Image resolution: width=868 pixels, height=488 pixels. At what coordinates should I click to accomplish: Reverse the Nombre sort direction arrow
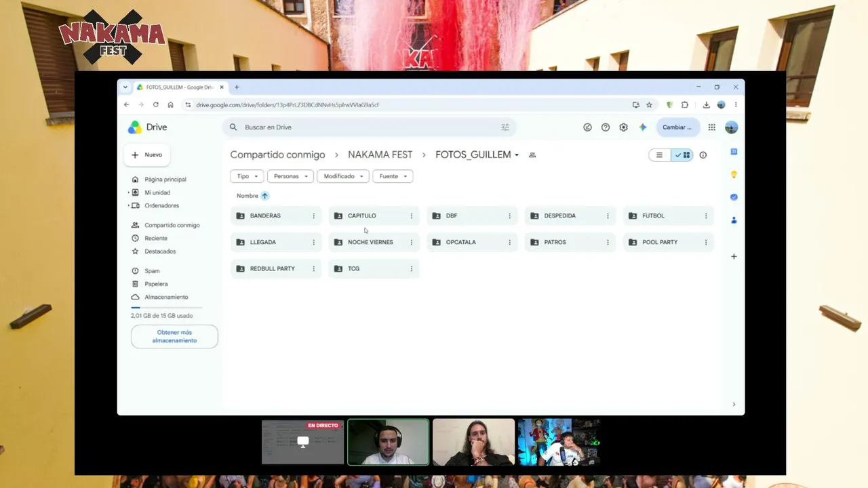pos(265,196)
